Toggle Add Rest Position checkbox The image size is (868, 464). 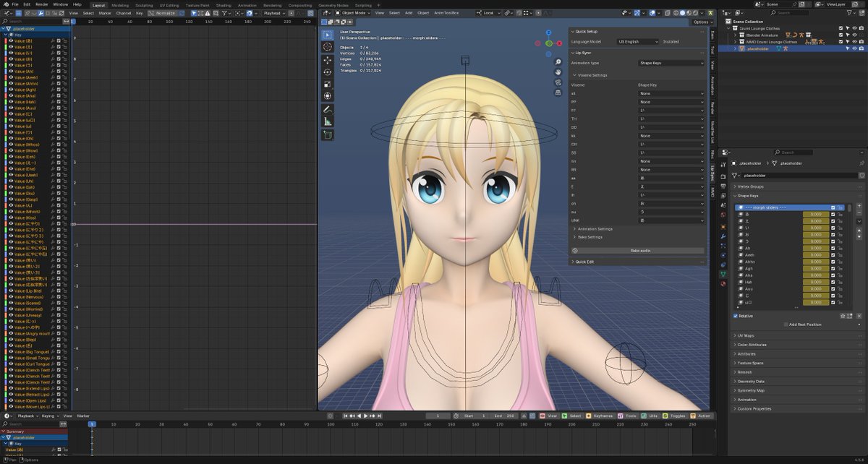pyautogui.click(x=786, y=325)
